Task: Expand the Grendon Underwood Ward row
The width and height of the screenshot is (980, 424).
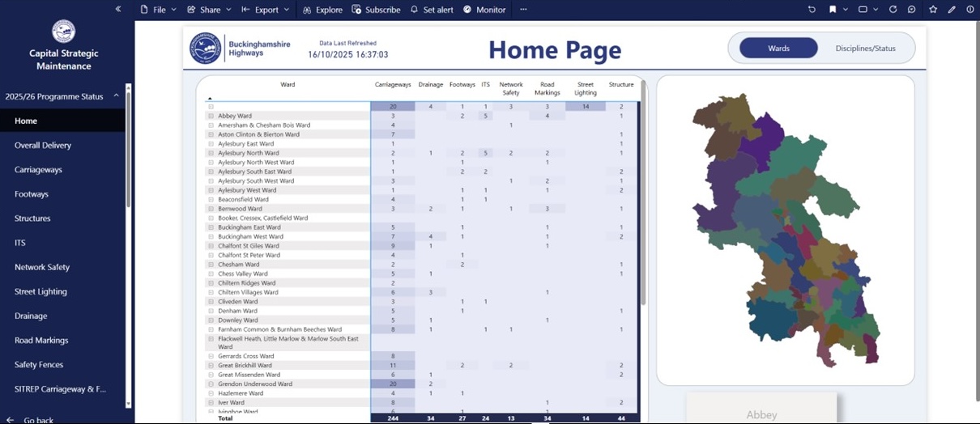Action: (211, 384)
